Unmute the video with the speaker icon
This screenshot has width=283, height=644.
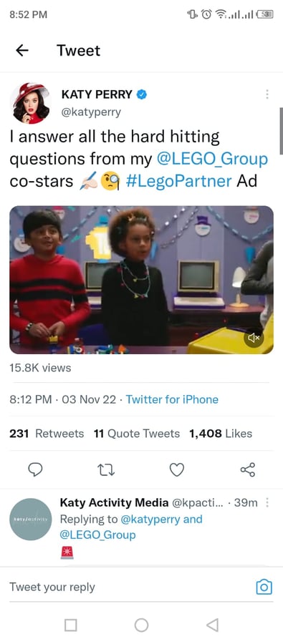pyautogui.click(x=254, y=338)
